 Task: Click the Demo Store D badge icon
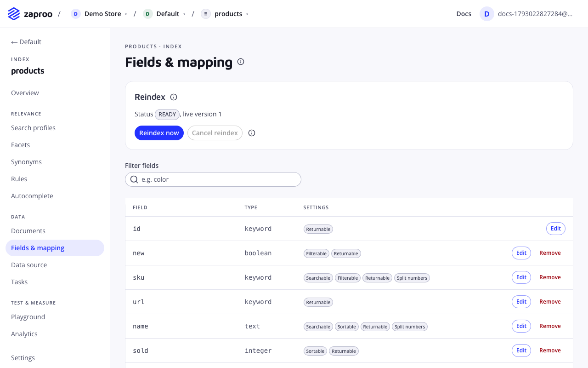[76, 14]
